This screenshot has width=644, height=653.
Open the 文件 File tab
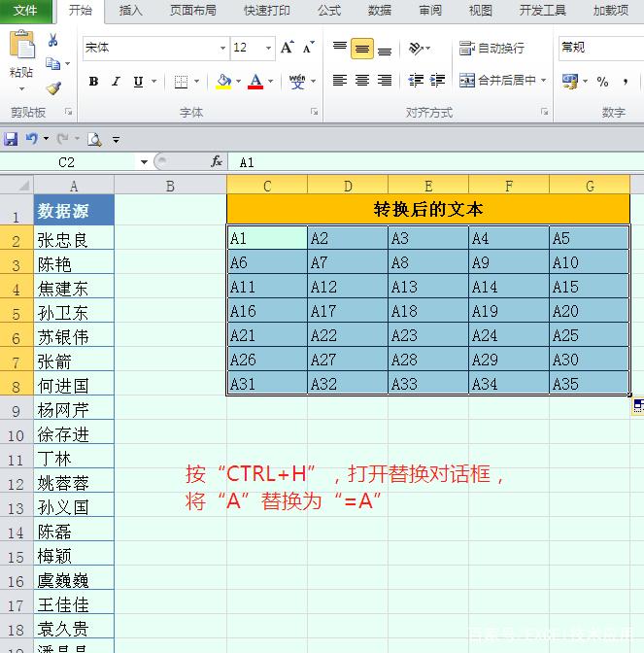[x=26, y=10]
